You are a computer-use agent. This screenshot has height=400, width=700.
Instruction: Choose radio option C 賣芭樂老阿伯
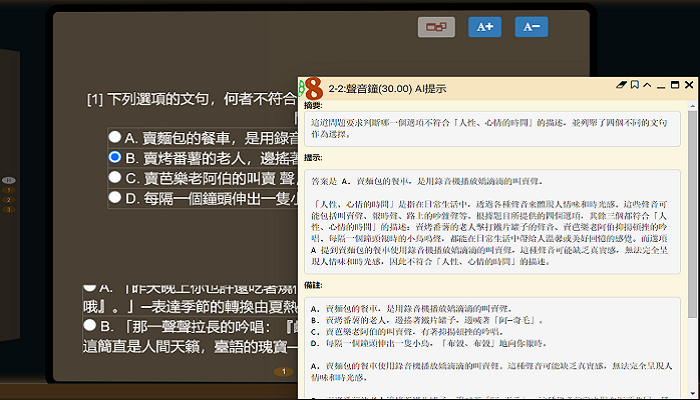tap(116, 177)
